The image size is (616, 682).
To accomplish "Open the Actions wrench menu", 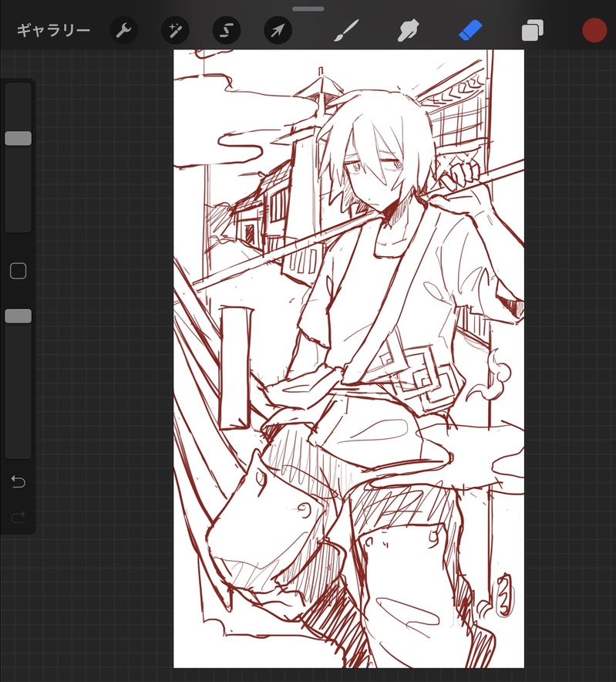I will point(124,30).
